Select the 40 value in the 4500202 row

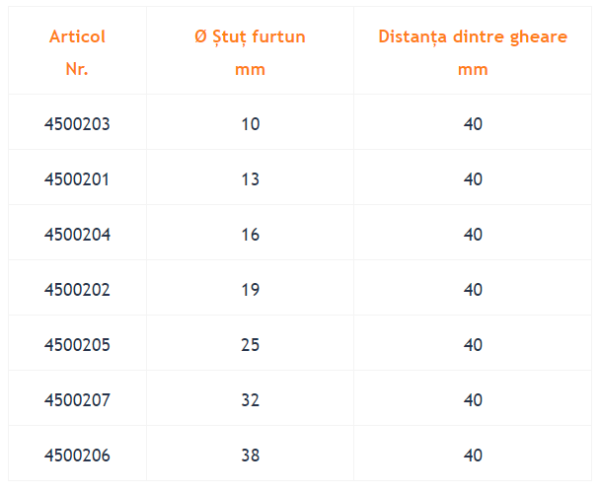point(473,290)
